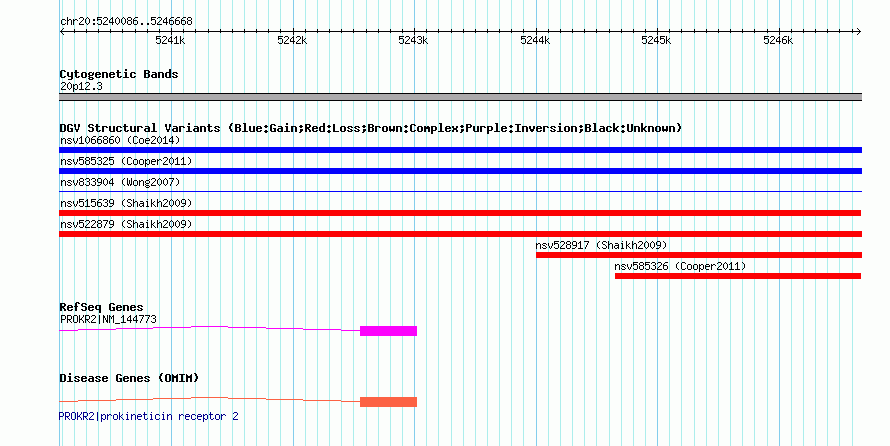Click the orange OMIM PROKR2 intron line

click(209, 398)
